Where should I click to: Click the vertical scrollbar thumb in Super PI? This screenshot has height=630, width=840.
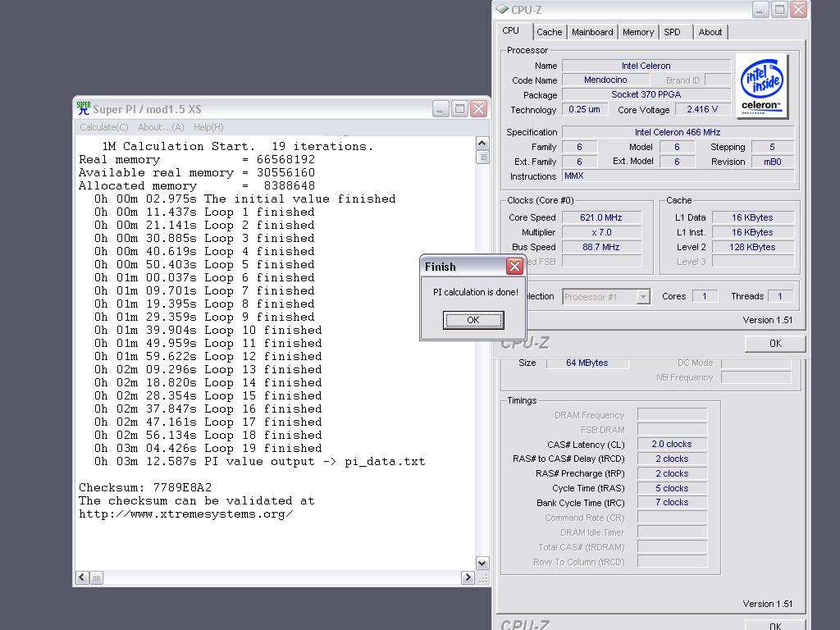(482, 157)
